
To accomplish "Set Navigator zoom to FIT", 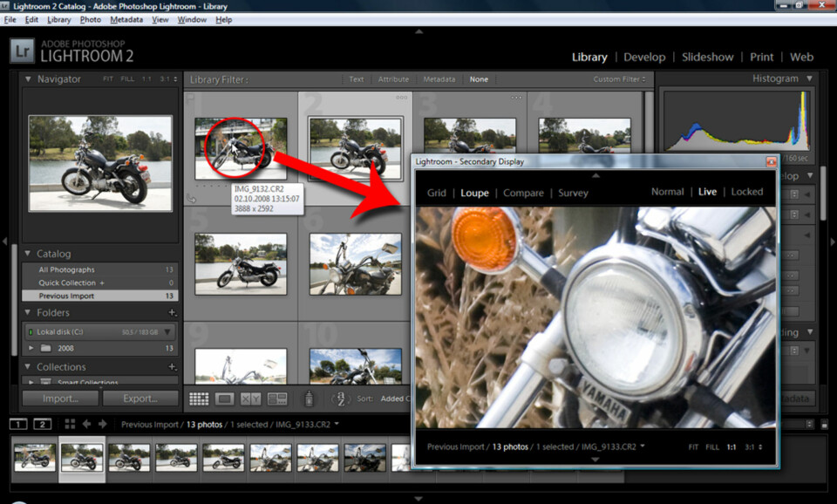I will [x=108, y=79].
